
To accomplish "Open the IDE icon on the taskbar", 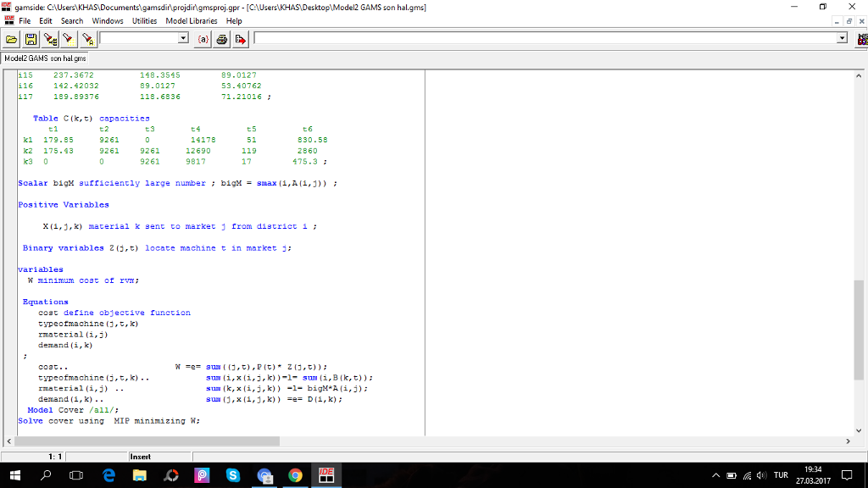I will pyautogui.click(x=326, y=475).
